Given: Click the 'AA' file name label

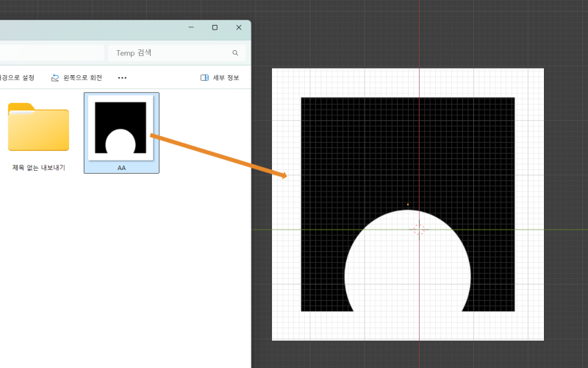Looking at the screenshot, I should 121,168.
